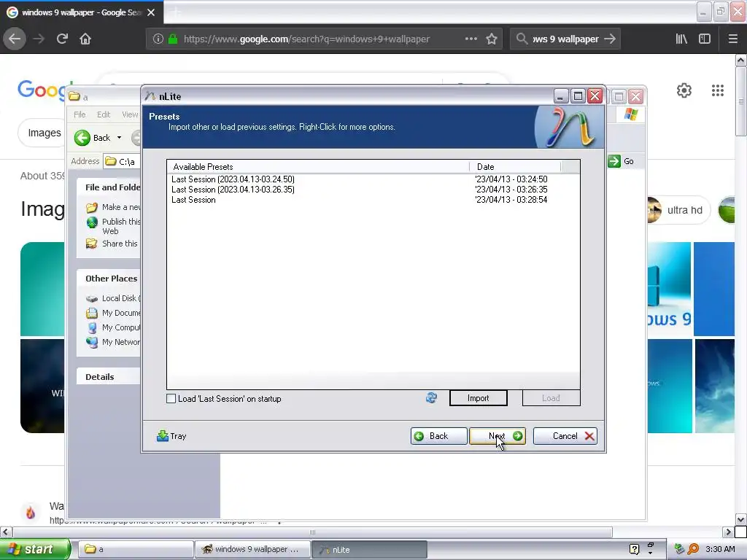Cancel the nLite wizard
Screen dimensions: 747x560
coord(565,436)
